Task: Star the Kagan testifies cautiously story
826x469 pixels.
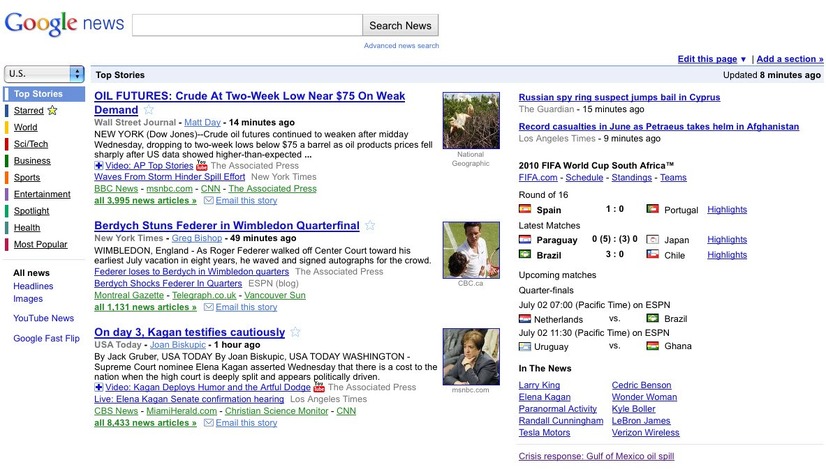Action: pos(296,332)
